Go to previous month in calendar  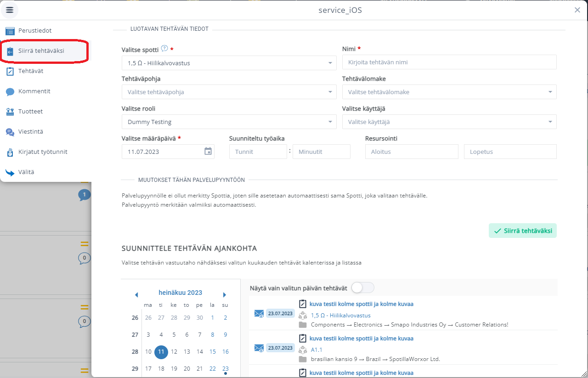(x=136, y=294)
